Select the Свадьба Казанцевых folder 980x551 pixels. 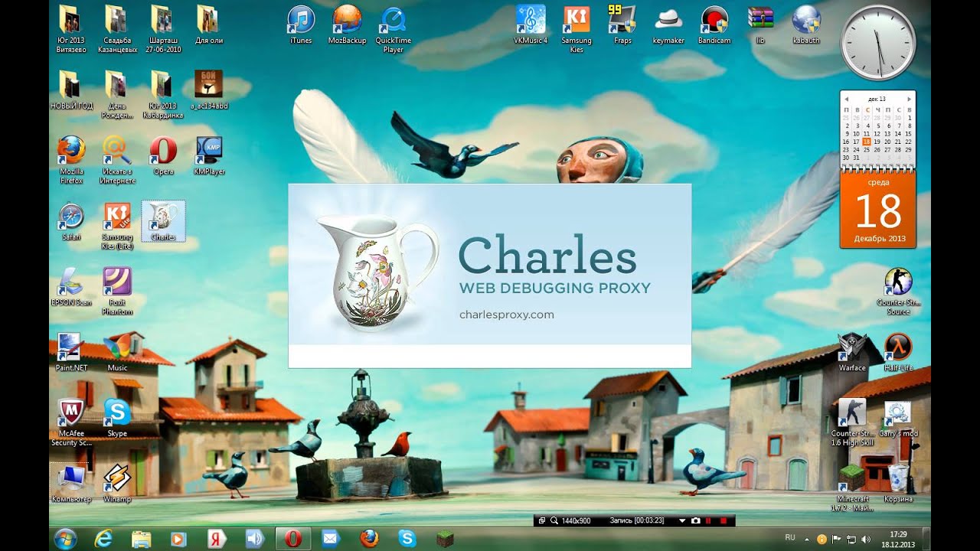pos(117,29)
